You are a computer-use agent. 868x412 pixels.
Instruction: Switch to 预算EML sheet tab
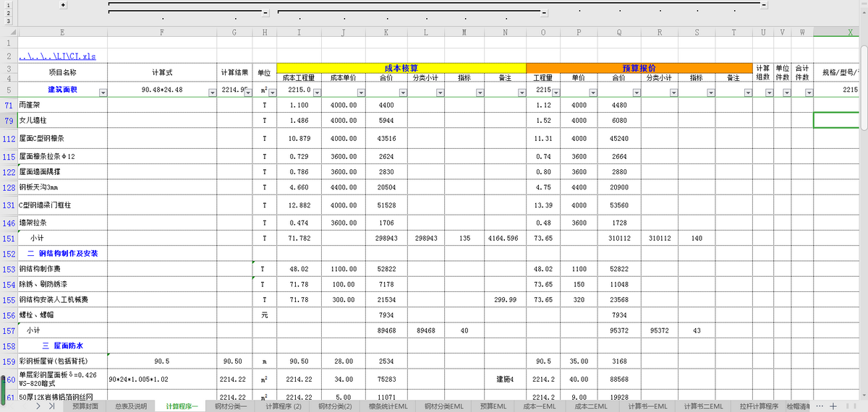point(493,406)
